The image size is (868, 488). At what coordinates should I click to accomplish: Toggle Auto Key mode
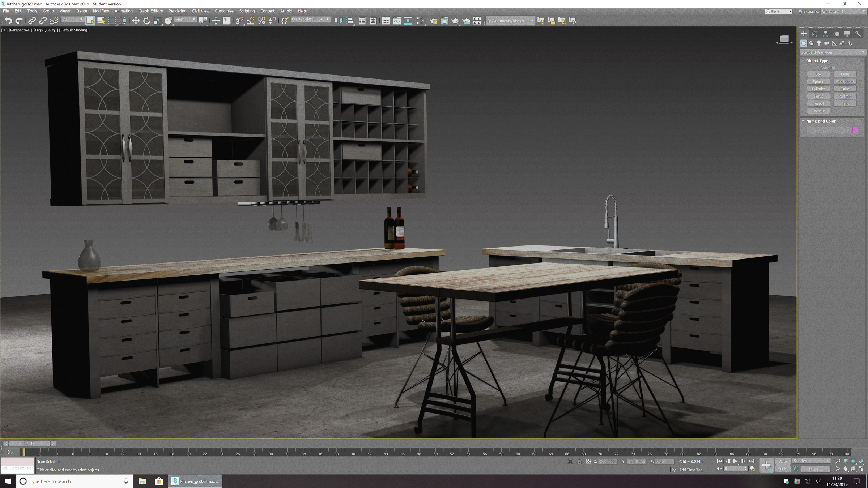783,461
